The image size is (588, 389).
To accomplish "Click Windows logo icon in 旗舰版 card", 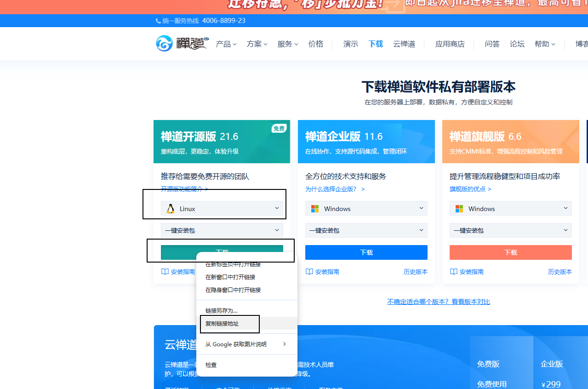I will (459, 209).
